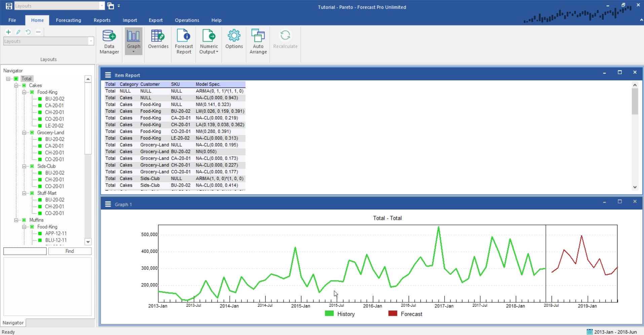Click the add layout plus icon
Image resolution: width=644 pixels, height=335 pixels.
tap(8, 32)
